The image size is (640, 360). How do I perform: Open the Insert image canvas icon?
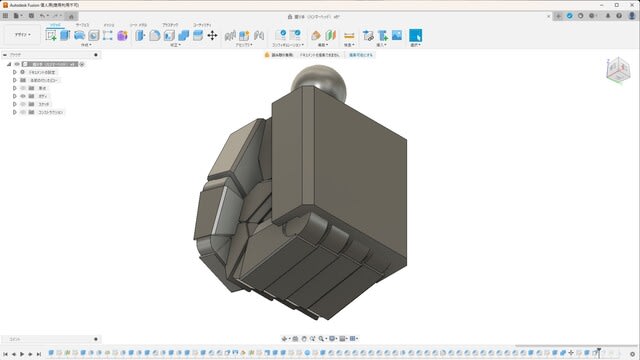pos(397,35)
